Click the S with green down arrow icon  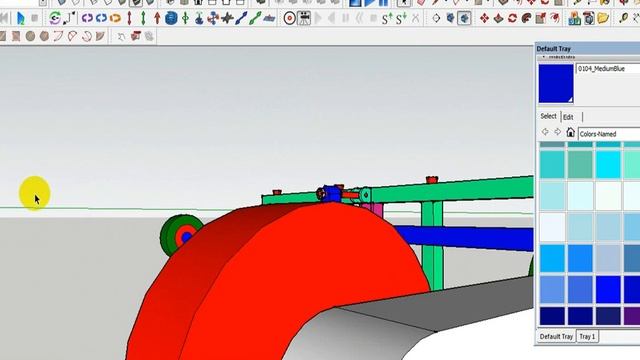tap(401, 18)
